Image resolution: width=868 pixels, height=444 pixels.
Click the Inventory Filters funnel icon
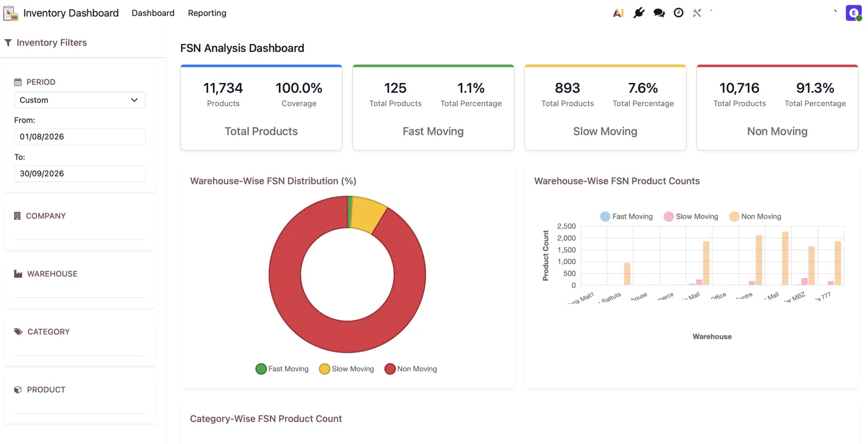(8, 43)
